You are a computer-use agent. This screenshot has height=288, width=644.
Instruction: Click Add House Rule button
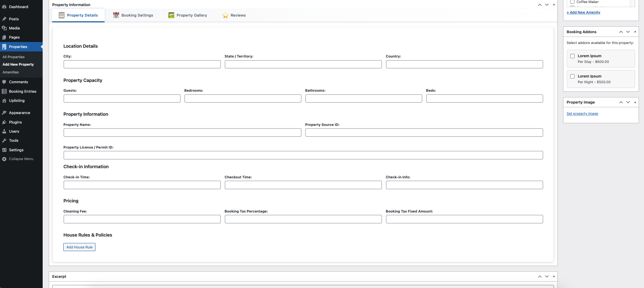click(x=80, y=247)
